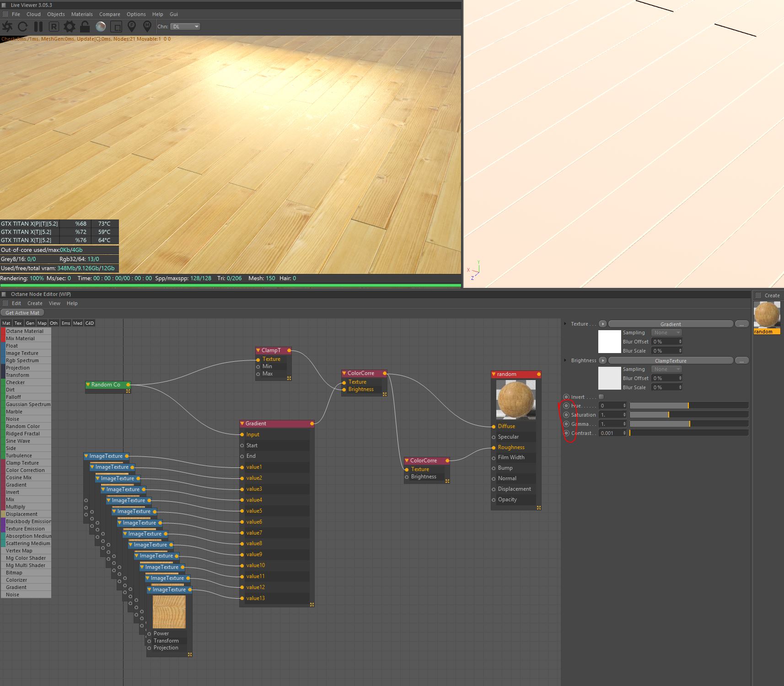Open the Chn channel dropdown
This screenshot has width=784, height=686.
click(185, 27)
